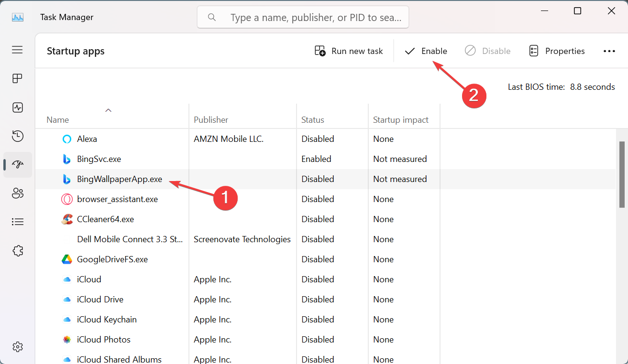Screen dimensions: 628x364
Task: Open the Users page icon
Action: click(x=17, y=193)
